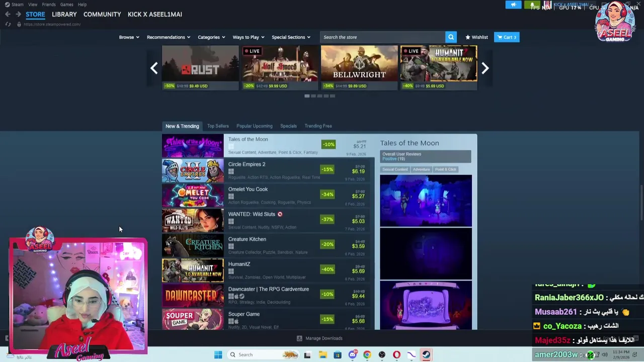Open Cart with 3 items
The width and height of the screenshot is (644, 362).
click(507, 37)
